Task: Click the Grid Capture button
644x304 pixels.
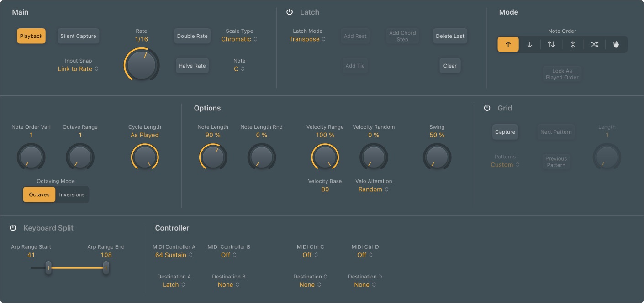Action: click(505, 132)
